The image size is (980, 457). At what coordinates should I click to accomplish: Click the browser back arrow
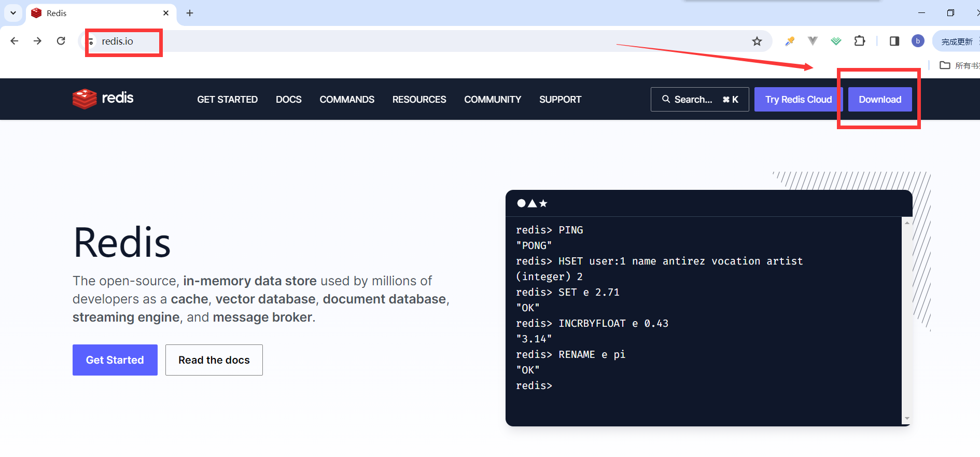tap(15, 41)
